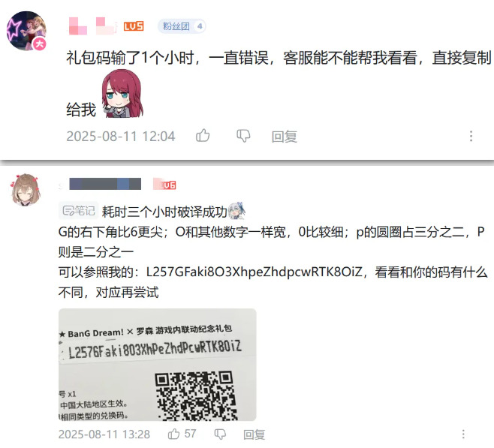Reply to the 12:04 comment
The width and height of the screenshot is (494, 448).
point(285,137)
